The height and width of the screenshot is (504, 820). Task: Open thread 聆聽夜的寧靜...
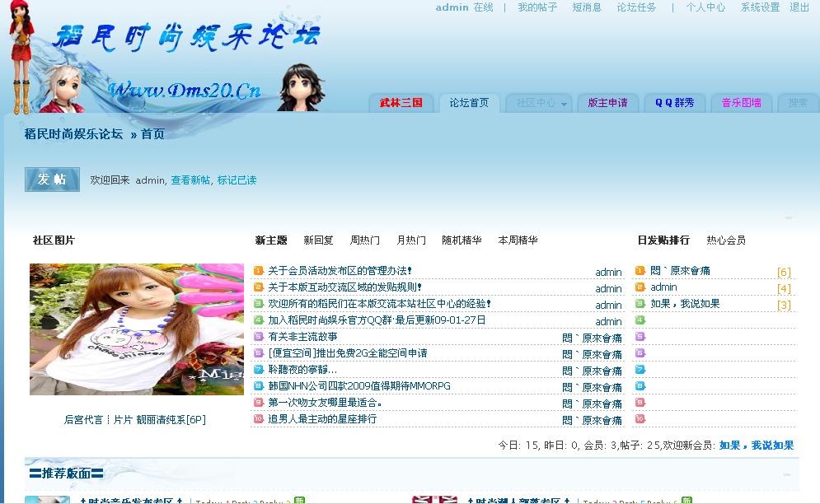click(x=302, y=370)
